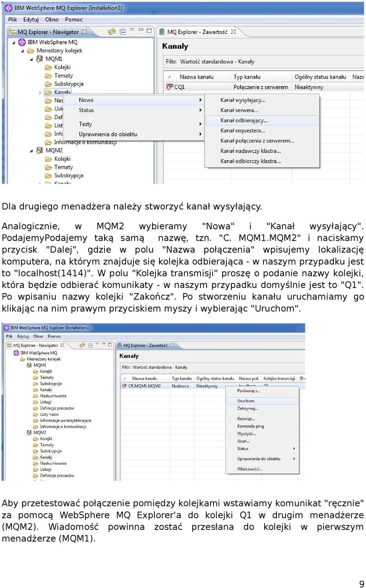The image size is (366, 588).
Task: Click the MQM2 queue manager icon in the first screenshot
Action: coord(39,150)
